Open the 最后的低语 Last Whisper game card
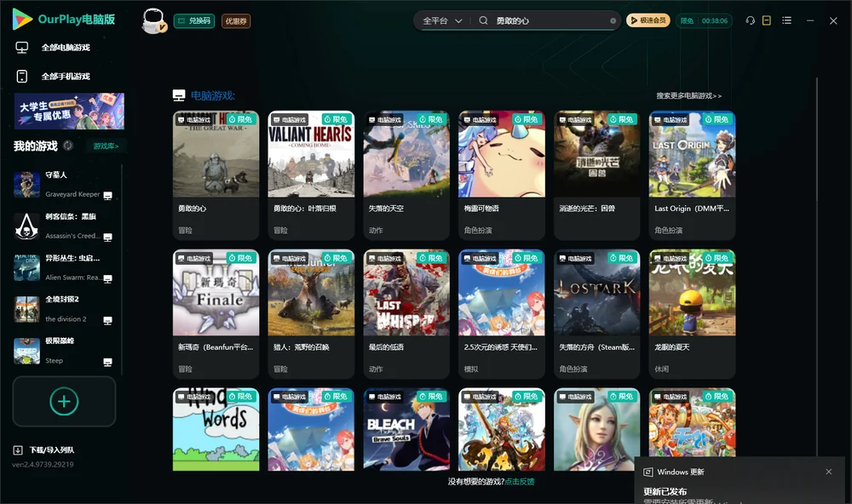Viewport: 852px width, 504px height. pyautogui.click(x=406, y=314)
